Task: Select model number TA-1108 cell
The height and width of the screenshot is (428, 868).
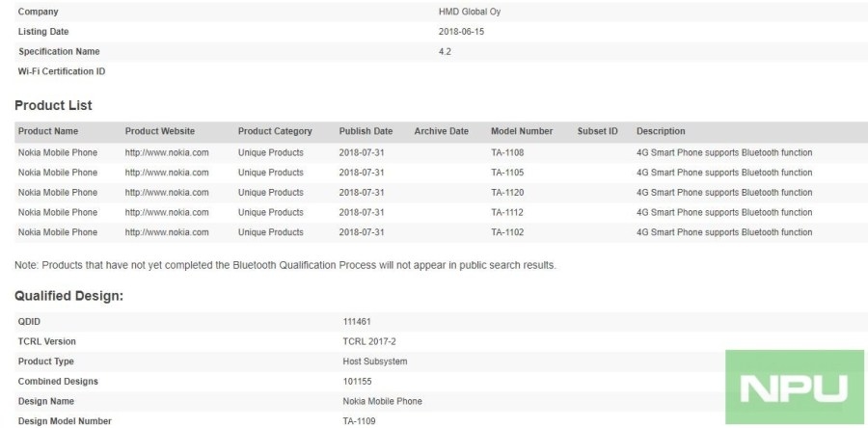Action: (507, 152)
